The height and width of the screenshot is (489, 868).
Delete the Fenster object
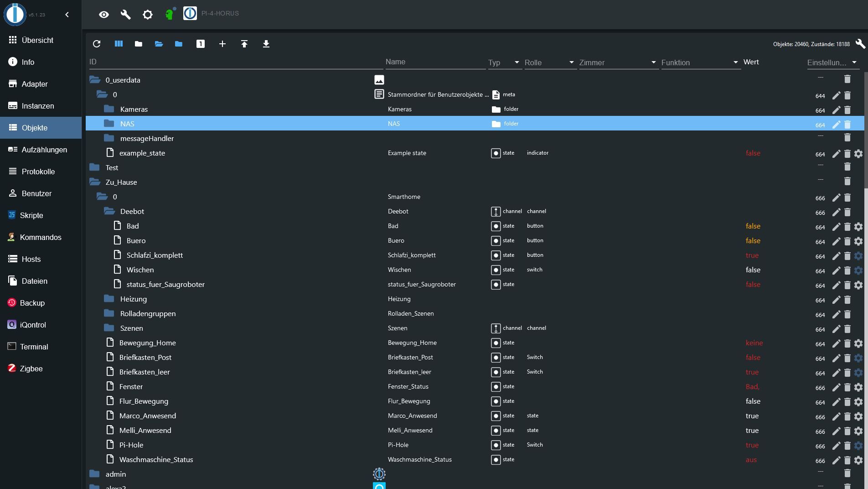click(847, 387)
